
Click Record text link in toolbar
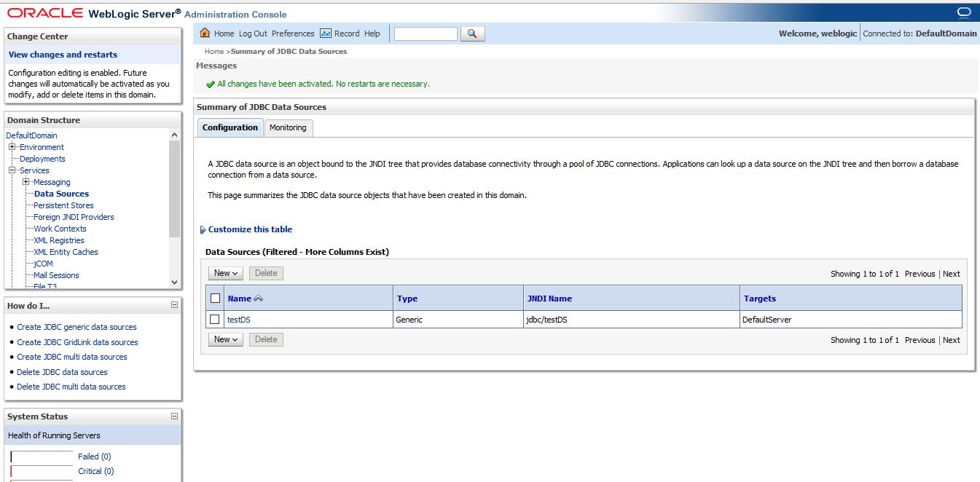(347, 33)
